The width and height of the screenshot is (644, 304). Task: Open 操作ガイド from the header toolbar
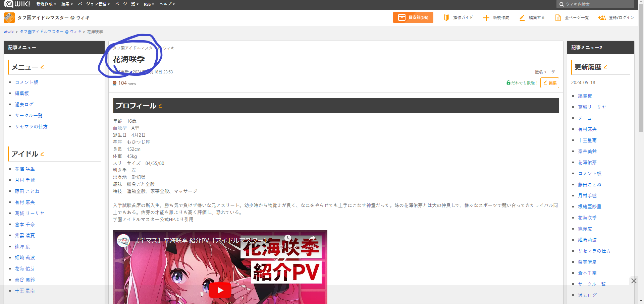coord(458,17)
